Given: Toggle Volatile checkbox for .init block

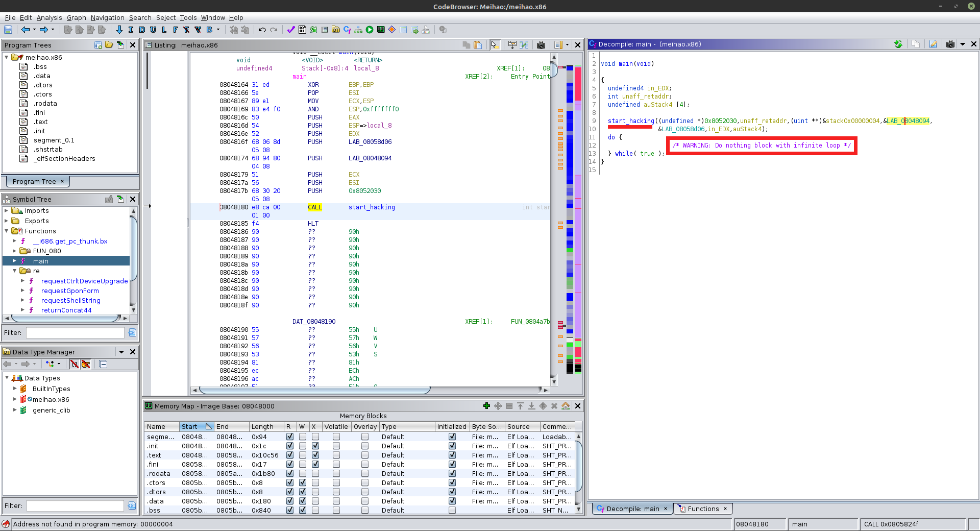Looking at the screenshot, I should click(x=336, y=446).
